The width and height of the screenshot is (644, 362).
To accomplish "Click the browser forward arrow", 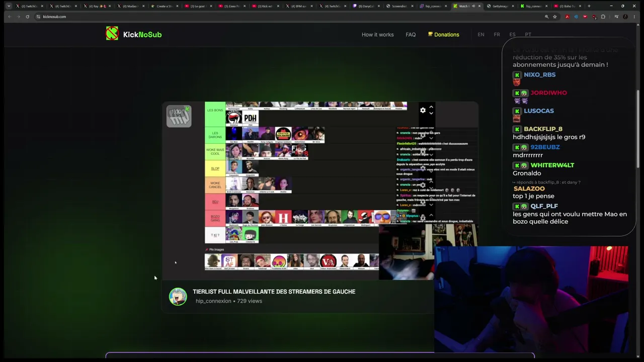I will pyautogui.click(x=18, y=17).
